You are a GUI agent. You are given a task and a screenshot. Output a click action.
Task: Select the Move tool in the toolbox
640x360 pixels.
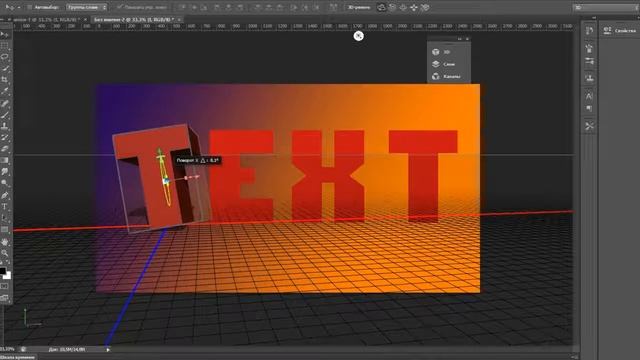click(4, 34)
